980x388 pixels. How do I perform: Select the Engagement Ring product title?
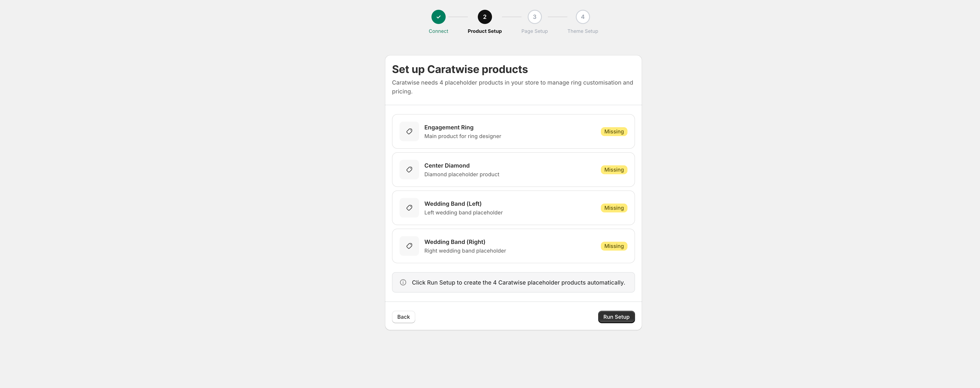click(449, 127)
